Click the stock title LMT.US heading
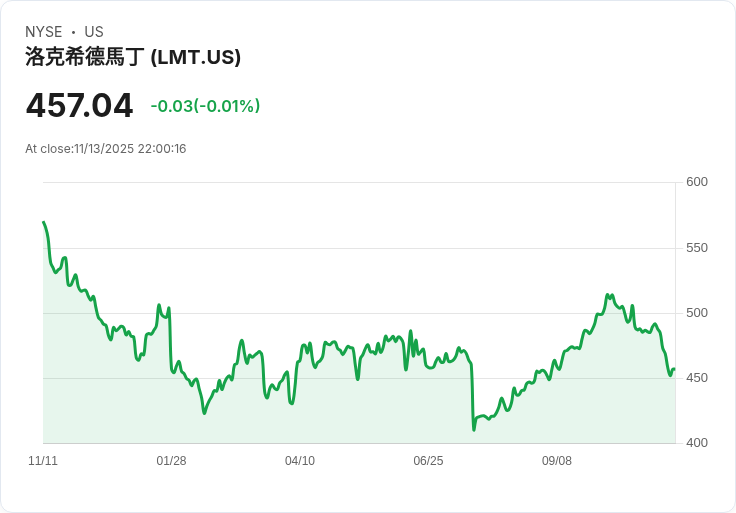Screen dimensions: 736x513 coord(133,57)
